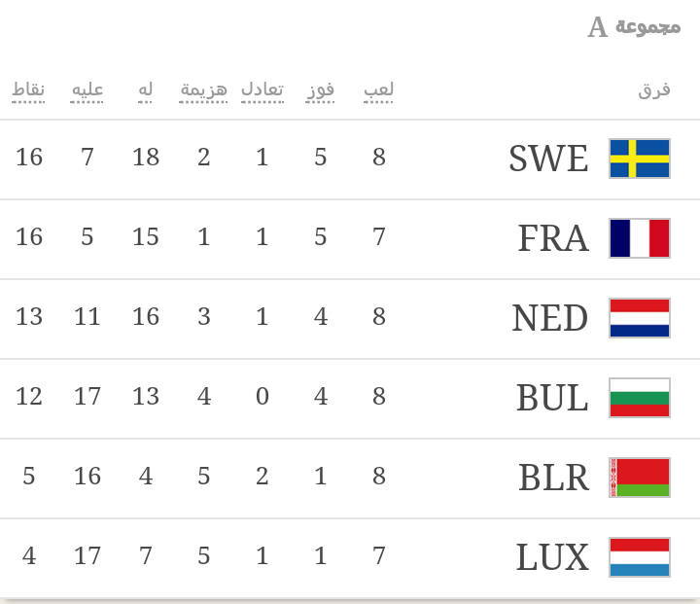Open the SWE team link
This screenshot has height=604, width=700.
tap(548, 159)
